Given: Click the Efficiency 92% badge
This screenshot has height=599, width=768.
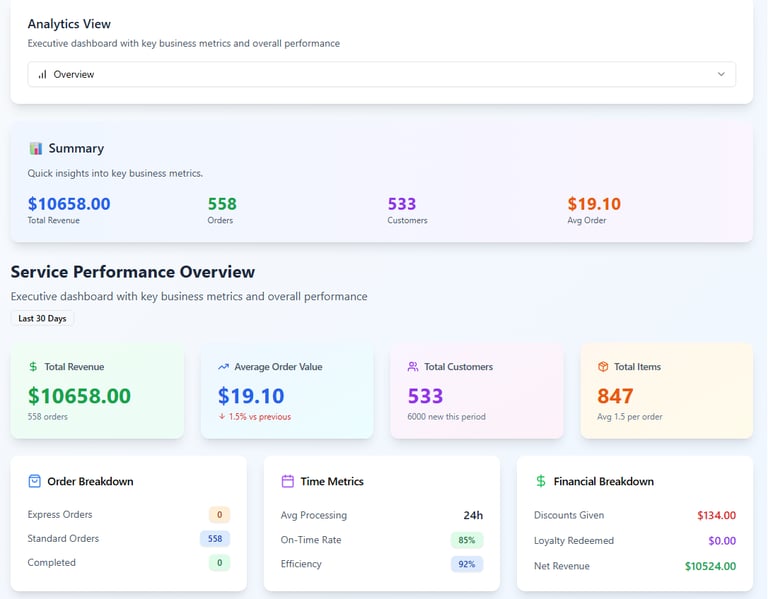Looking at the screenshot, I should (x=466, y=564).
